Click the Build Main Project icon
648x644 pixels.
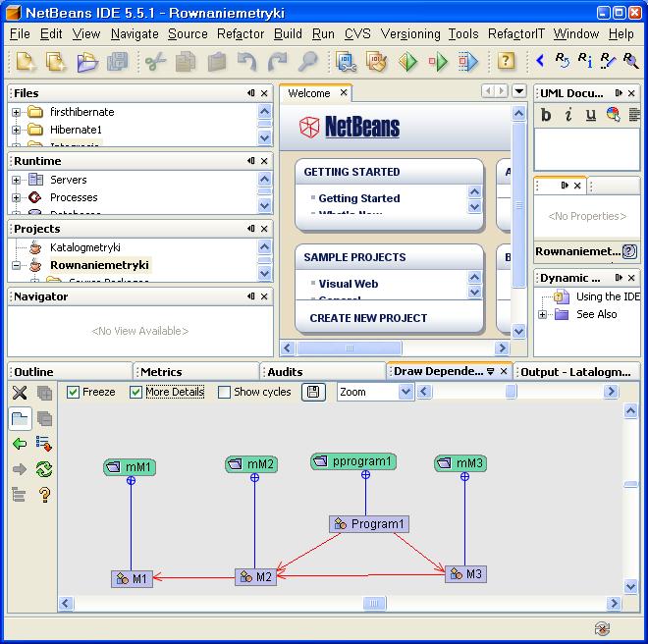346,62
